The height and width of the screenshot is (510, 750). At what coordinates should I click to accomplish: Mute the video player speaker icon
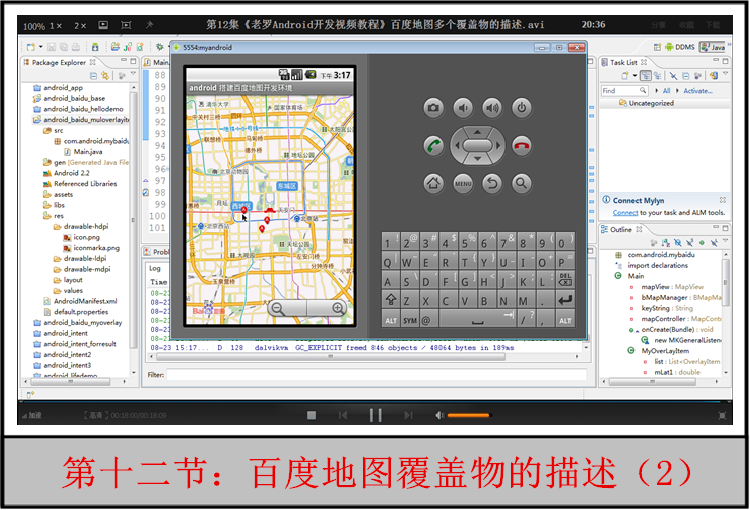pyautogui.click(x=439, y=415)
